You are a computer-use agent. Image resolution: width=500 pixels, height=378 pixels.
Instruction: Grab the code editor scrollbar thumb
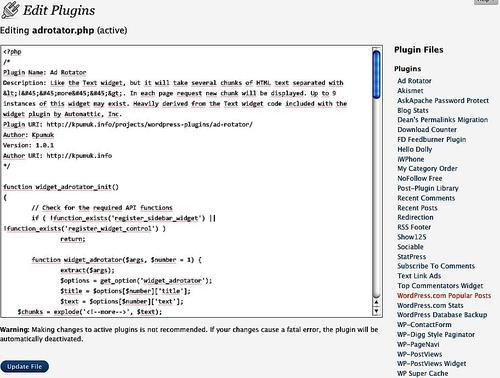click(377, 74)
